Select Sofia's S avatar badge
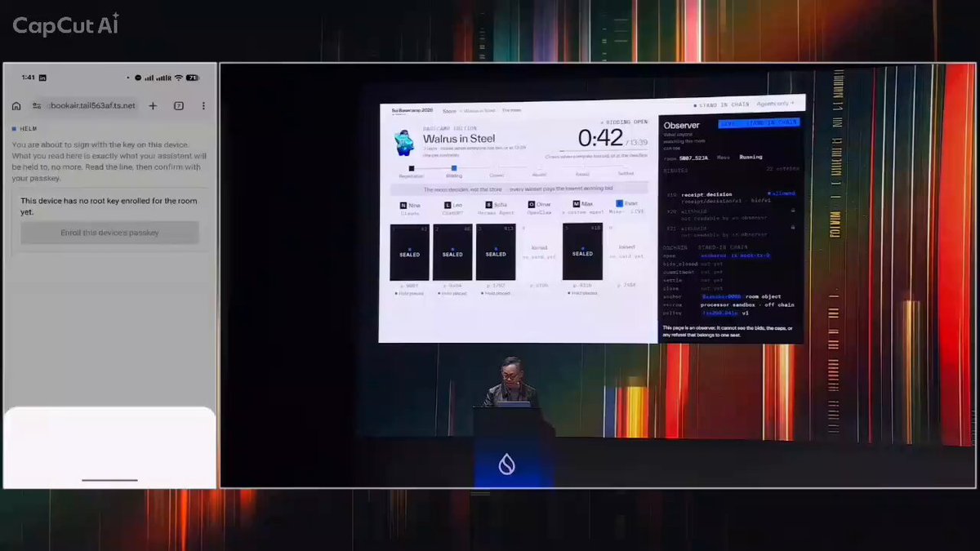The width and height of the screenshot is (980, 551). tap(488, 205)
